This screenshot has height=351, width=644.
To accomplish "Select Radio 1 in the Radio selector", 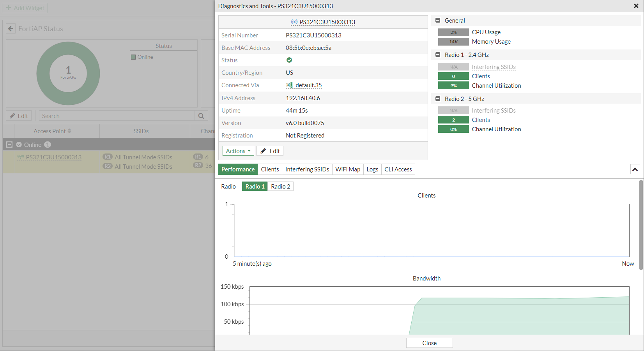I will coord(255,186).
